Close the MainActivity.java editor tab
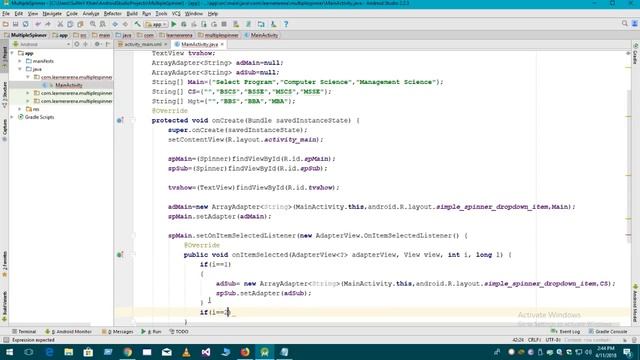 click(x=222, y=44)
